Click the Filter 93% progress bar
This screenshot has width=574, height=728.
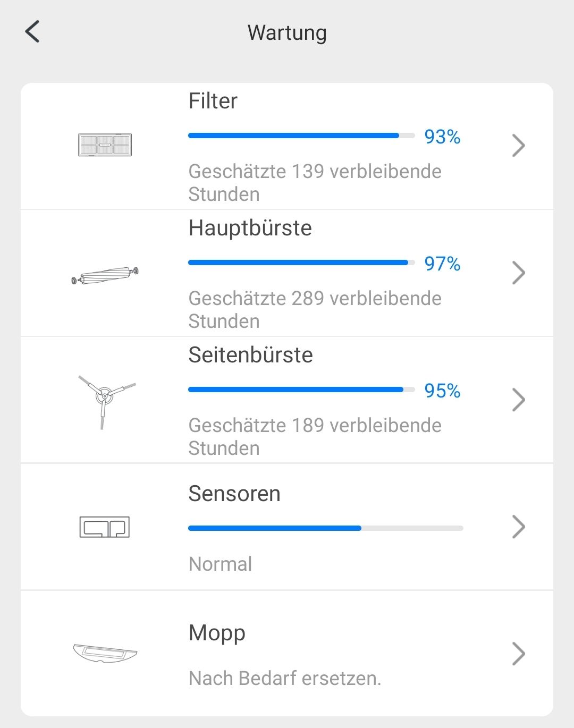pyautogui.click(x=301, y=136)
